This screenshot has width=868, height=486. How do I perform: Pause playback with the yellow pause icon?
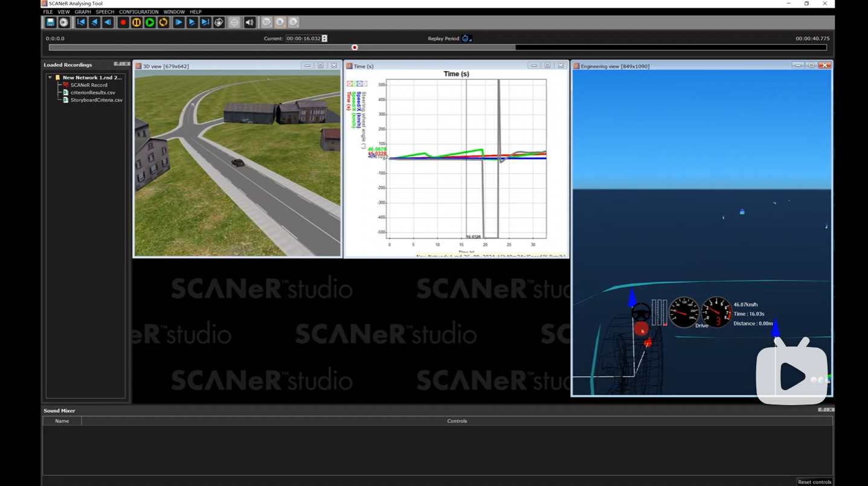pos(137,22)
